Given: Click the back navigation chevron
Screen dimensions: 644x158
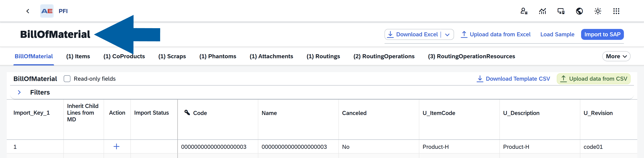Looking at the screenshot, I should tap(28, 11).
